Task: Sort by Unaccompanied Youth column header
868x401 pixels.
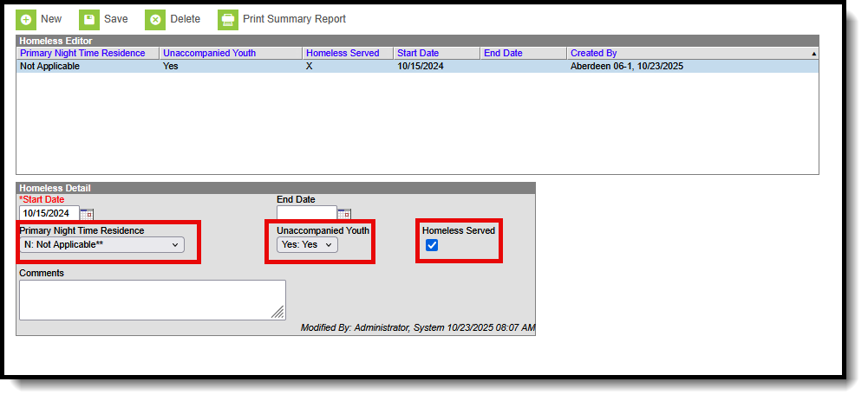Action: click(x=209, y=53)
